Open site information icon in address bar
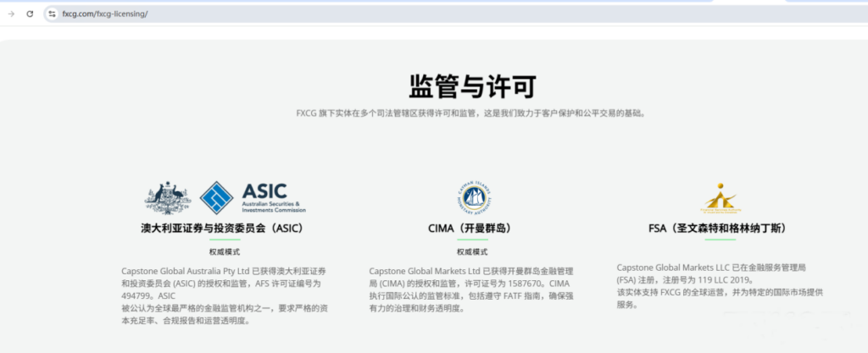This screenshot has width=868, height=353. [x=52, y=14]
